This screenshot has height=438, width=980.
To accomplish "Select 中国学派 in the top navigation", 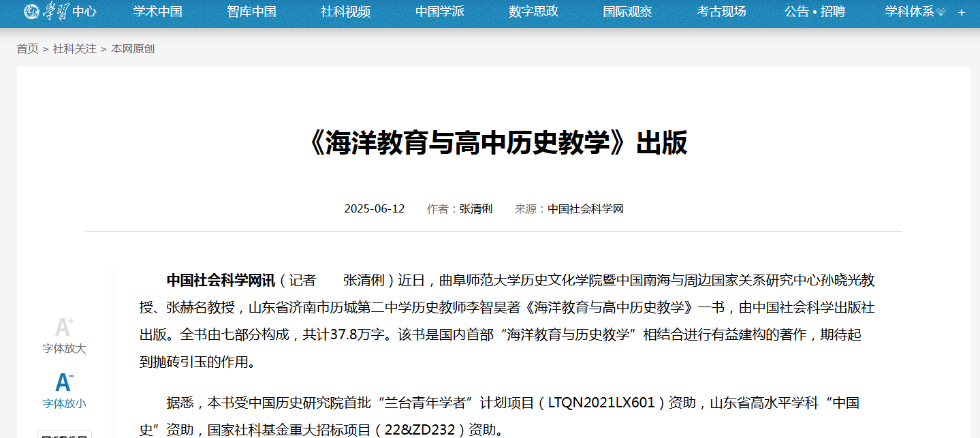I will pyautogui.click(x=439, y=12).
